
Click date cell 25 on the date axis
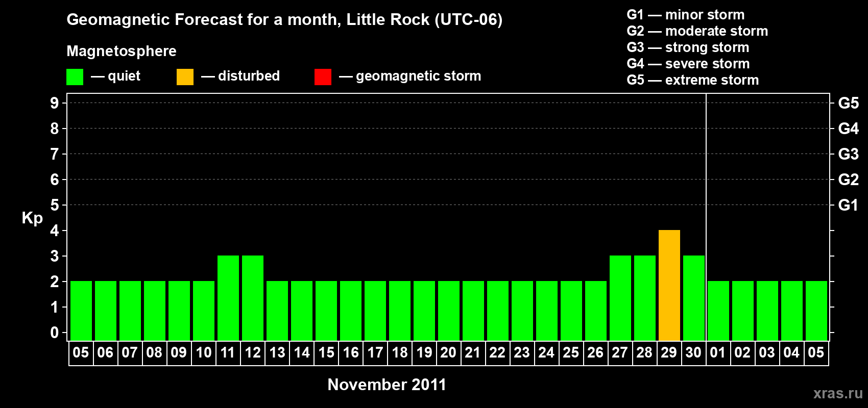point(571,353)
